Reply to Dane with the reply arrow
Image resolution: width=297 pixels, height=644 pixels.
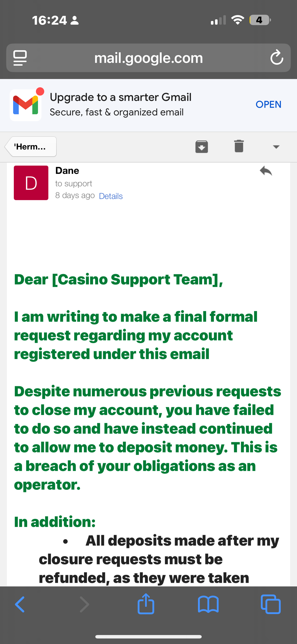266,171
